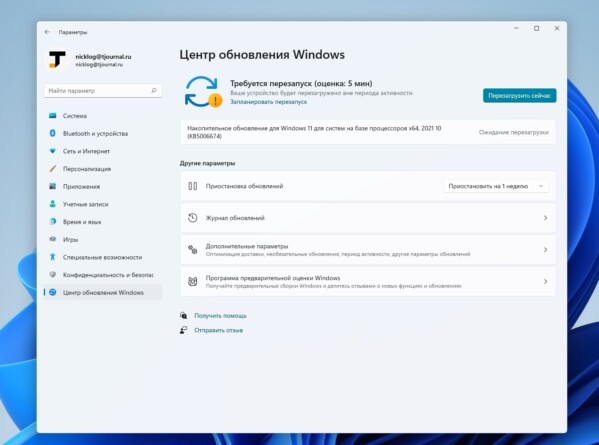
Task: Open the Система settings section
Action: click(103, 116)
